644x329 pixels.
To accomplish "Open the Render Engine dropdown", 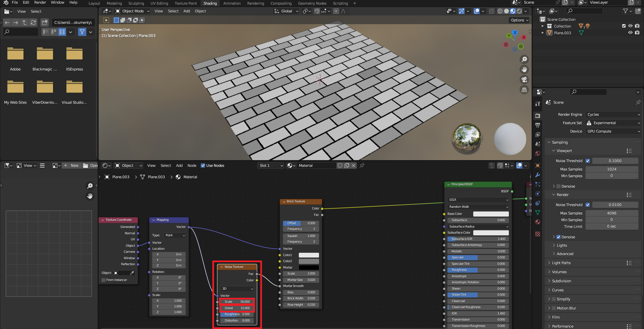I will pos(613,114).
